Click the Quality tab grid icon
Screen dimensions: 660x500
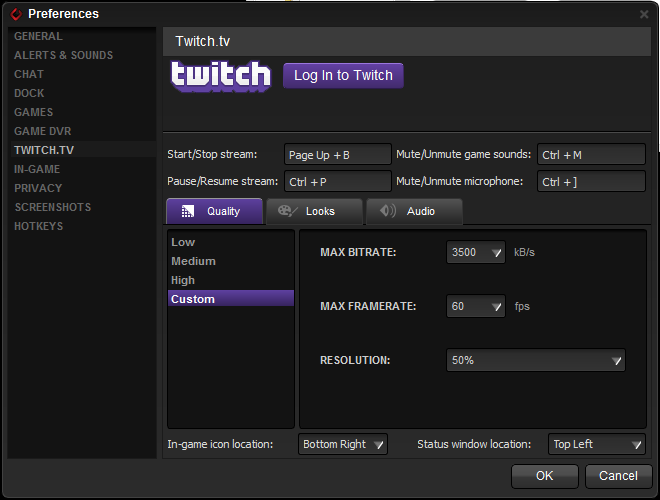187,211
